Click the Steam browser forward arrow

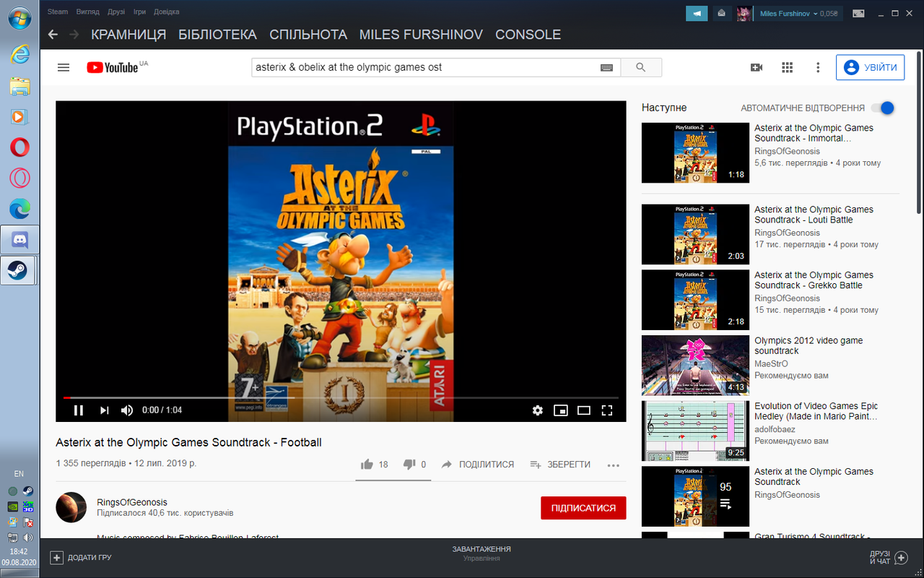[x=74, y=35]
